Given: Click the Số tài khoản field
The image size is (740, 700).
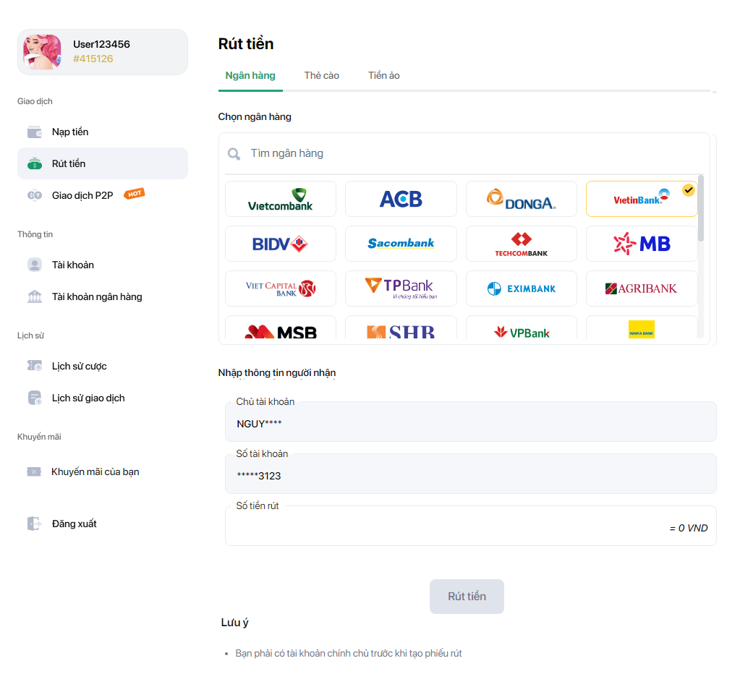Looking at the screenshot, I should pos(470,474).
